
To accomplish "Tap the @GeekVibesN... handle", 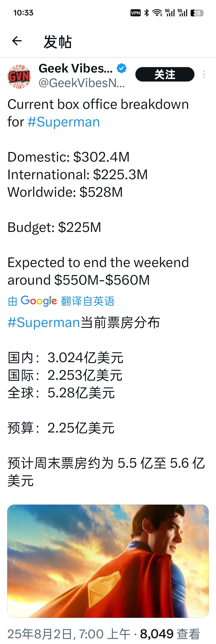I will pos(82,83).
